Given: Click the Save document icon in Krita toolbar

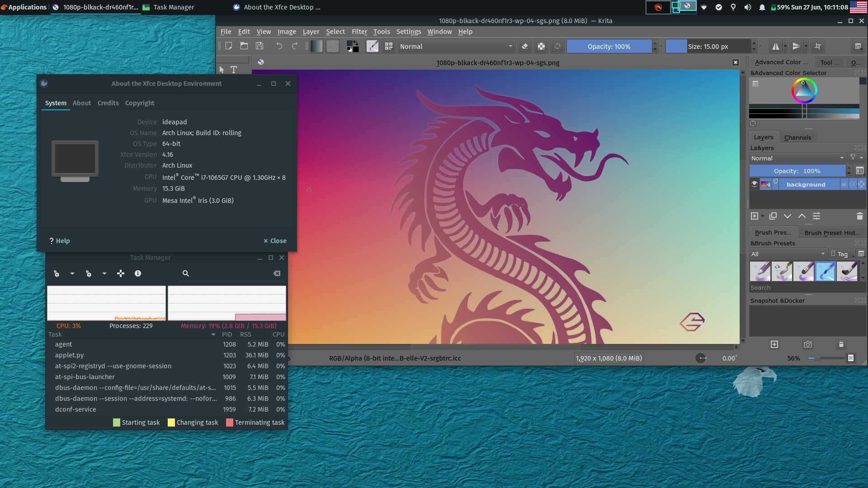Looking at the screenshot, I should [259, 46].
